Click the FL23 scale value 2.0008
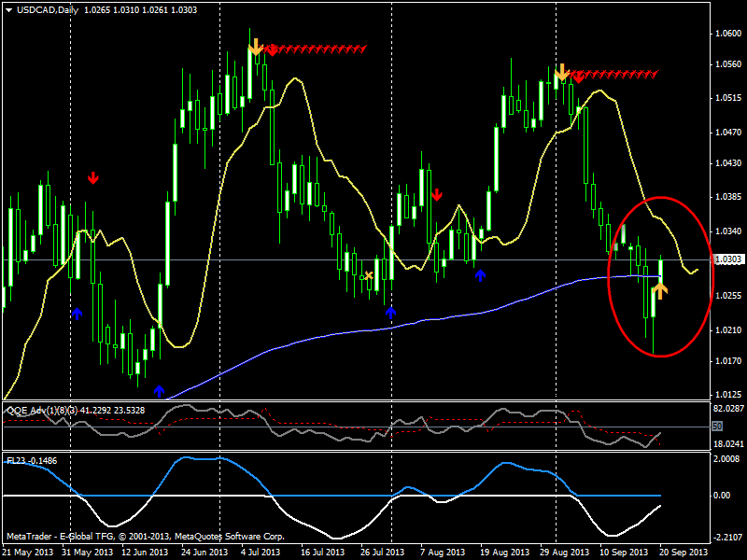This screenshot has width=747, height=560. pyautogui.click(x=726, y=459)
